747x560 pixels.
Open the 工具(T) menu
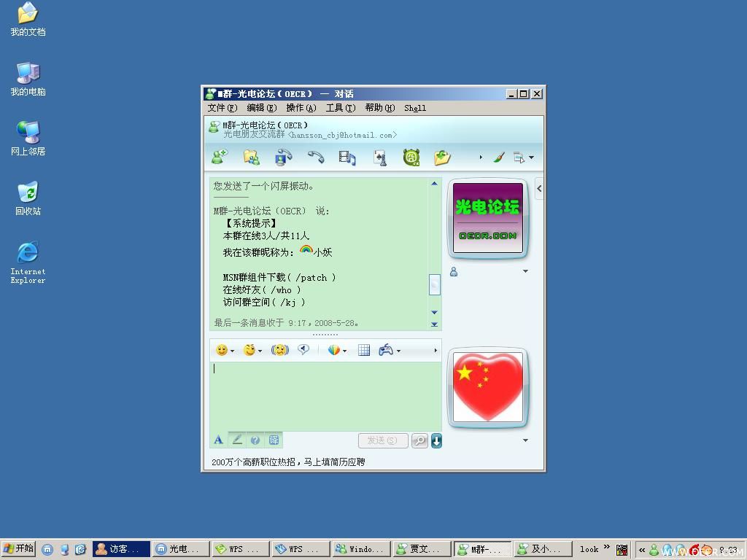coord(341,108)
